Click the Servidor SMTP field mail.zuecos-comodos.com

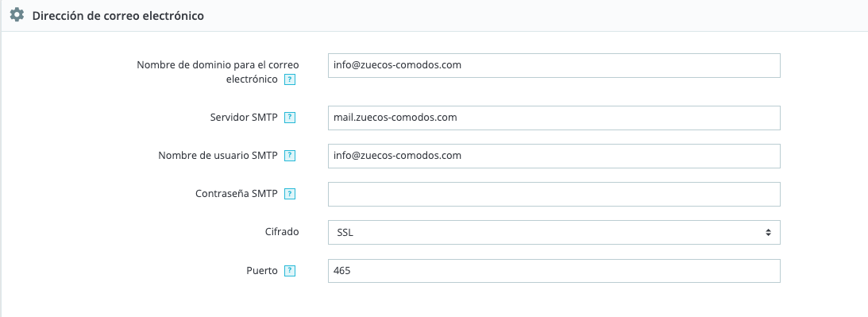554,118
